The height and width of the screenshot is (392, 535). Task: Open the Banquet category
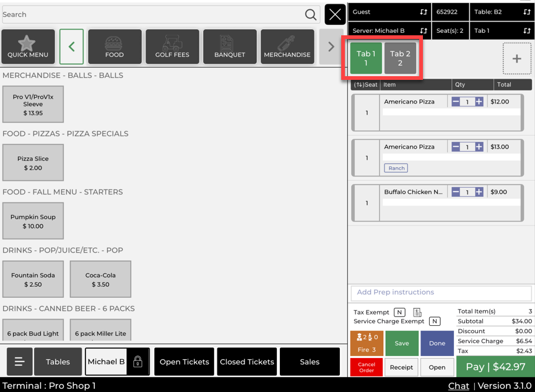tap(230, 47)
